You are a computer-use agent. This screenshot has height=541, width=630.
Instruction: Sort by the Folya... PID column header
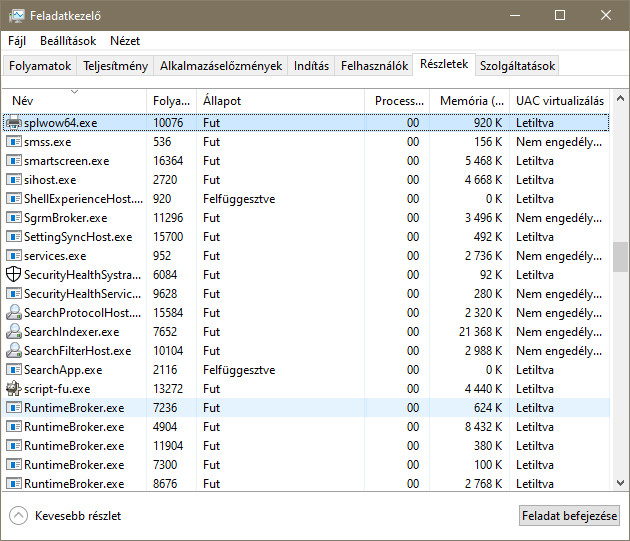172,100
